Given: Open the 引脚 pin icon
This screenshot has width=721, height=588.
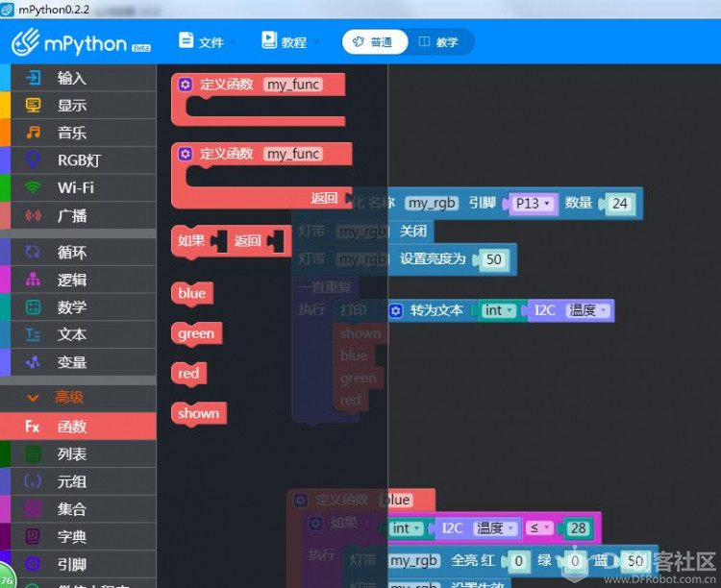Looking at the screenshot, I should click(33, 564).
